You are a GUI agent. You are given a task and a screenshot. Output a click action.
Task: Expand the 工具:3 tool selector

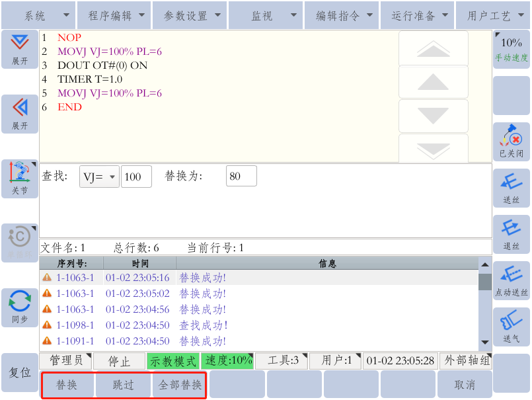[282, 361]
